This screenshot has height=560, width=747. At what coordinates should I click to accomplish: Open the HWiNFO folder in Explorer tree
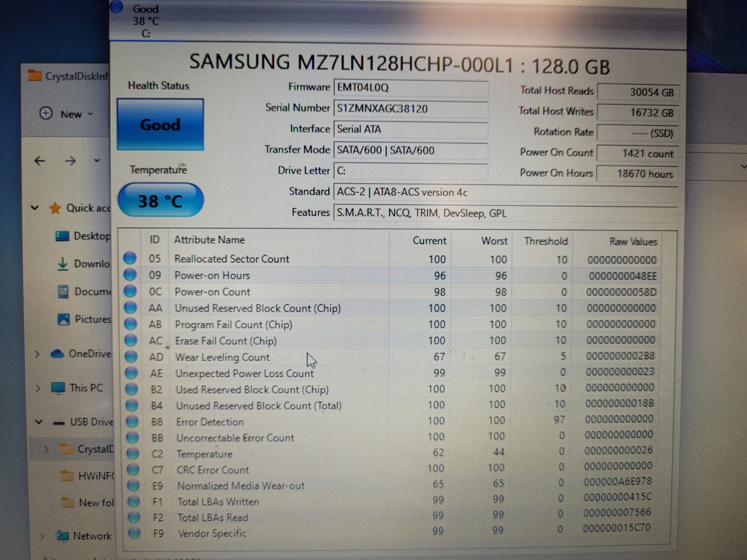(x=88, y=476)
